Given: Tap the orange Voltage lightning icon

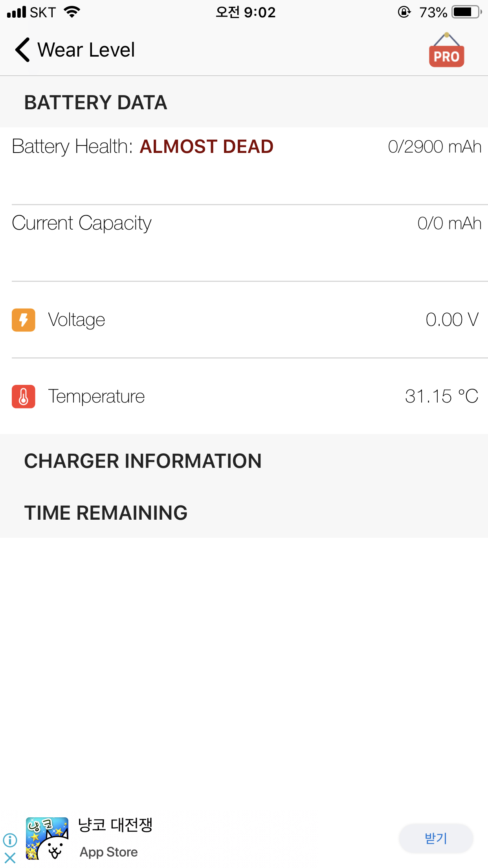Looking at the screenshot, I should point(24,320).
